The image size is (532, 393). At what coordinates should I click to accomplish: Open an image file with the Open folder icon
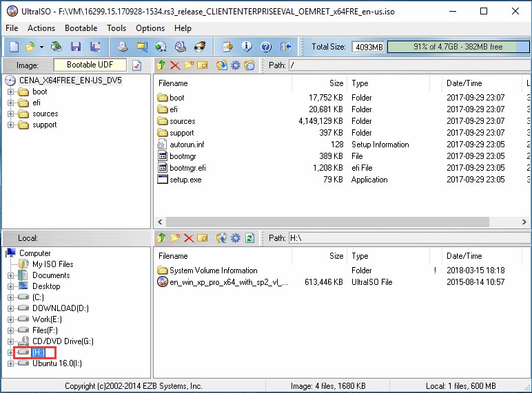click(30, 47)
